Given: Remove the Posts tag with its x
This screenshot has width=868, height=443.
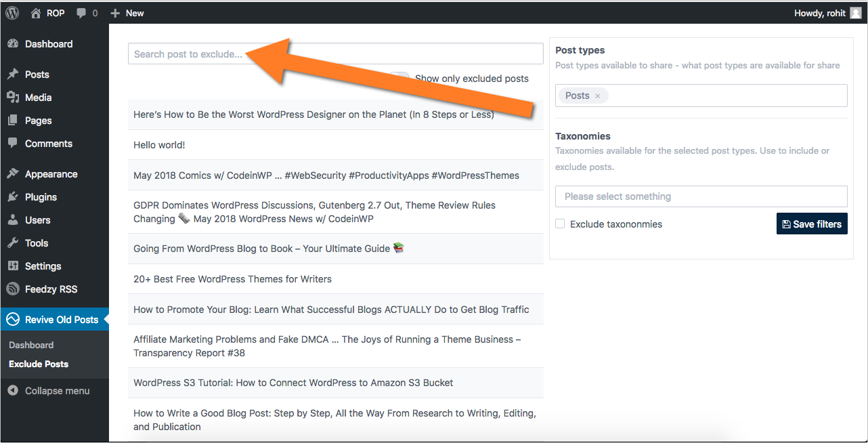Looking at the screenshot, I should [597, 96].
